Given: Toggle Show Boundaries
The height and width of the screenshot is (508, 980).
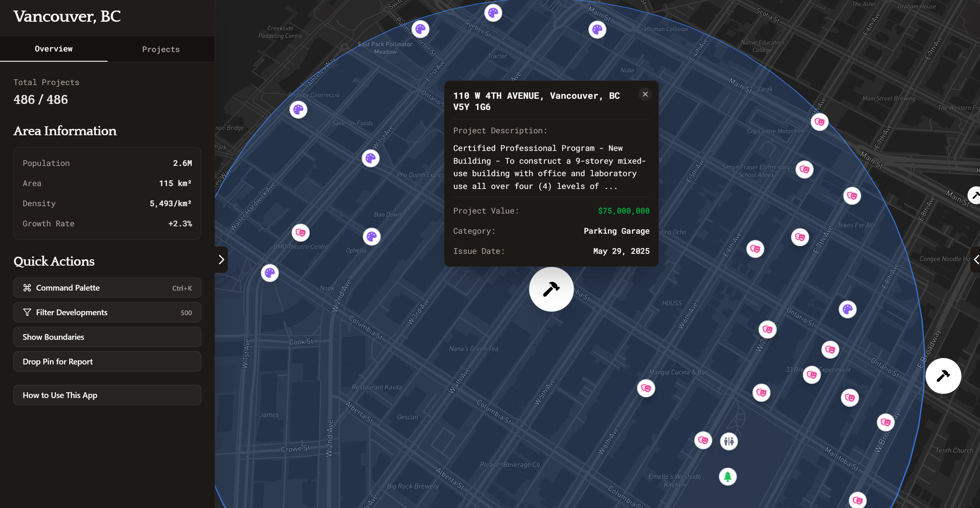Looking at the screenshot, I should tap(107, 337).
